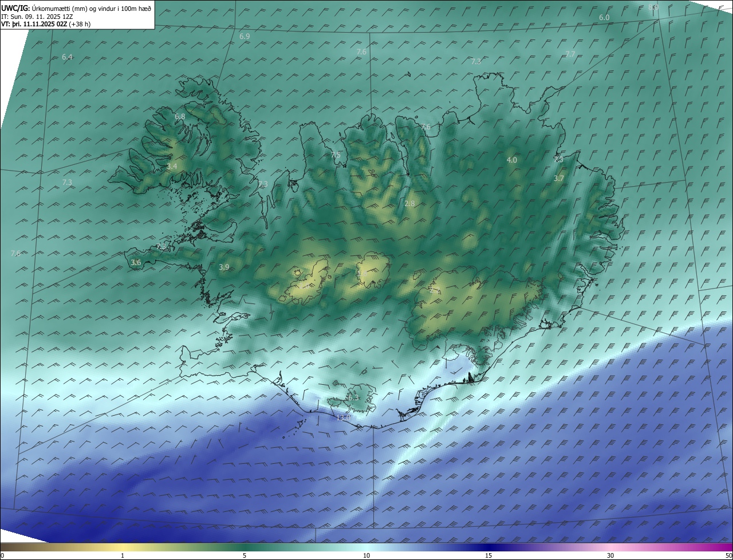Click the color scale tick labeled 1

point(123,555)
